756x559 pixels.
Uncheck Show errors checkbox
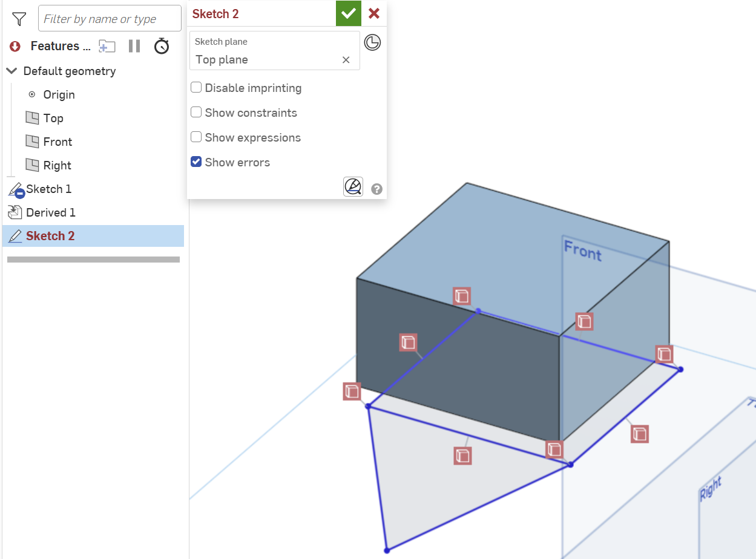(x=196, y=162)
